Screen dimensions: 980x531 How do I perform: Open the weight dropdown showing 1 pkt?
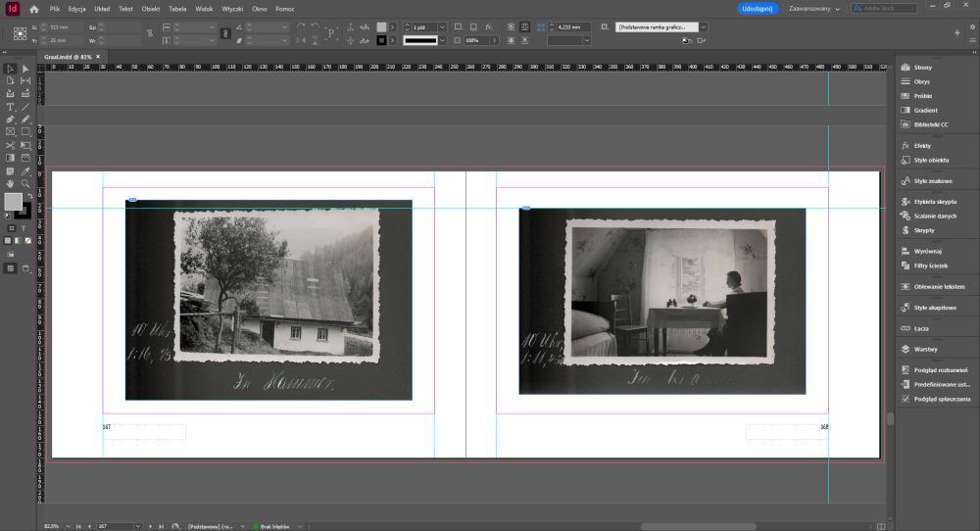click(x=442, y=27)
